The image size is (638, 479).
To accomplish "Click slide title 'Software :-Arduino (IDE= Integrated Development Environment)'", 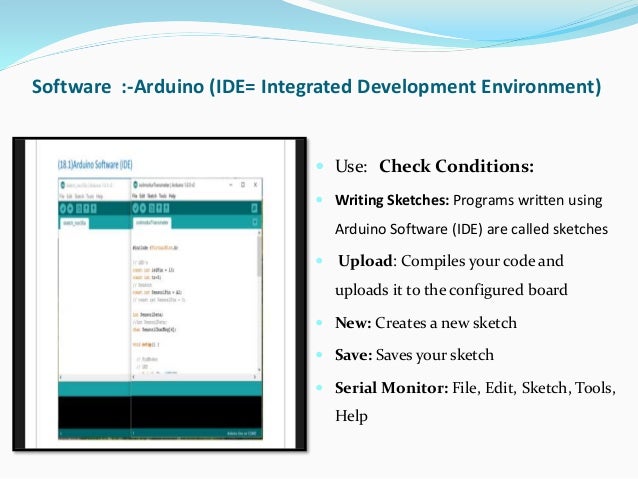I will [x=317, y=87].
